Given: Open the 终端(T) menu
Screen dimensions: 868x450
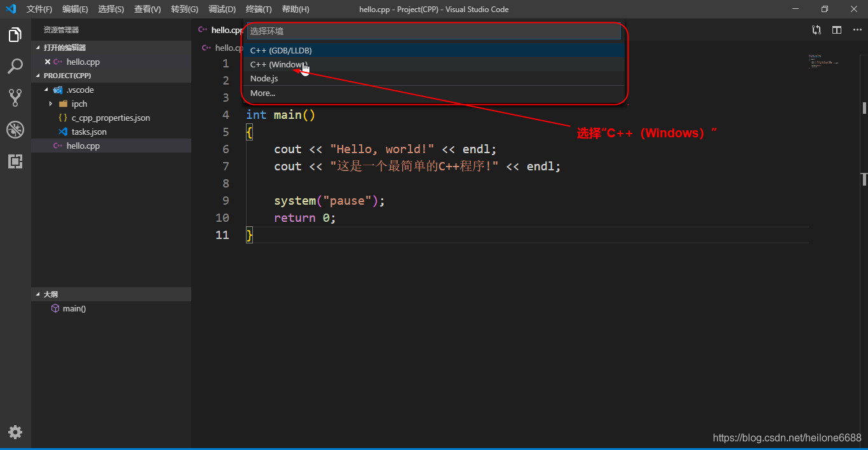Looking at the screenshot, I should coord(259,9).
